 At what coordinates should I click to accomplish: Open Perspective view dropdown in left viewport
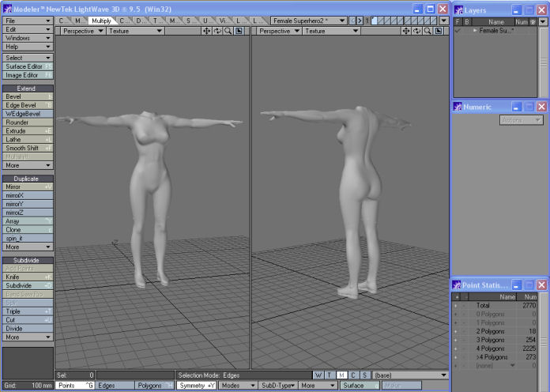pyautogui.click(x=79, y=31)
